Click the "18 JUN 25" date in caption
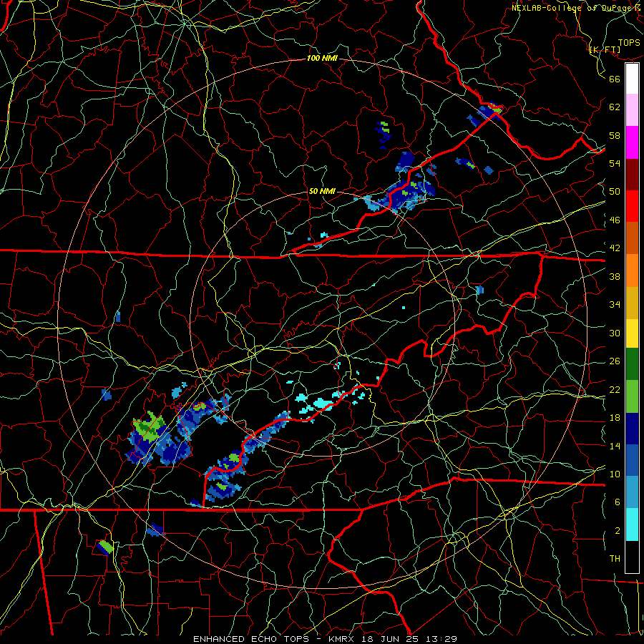This screenshot has width=644, height=644. point(391,639)
